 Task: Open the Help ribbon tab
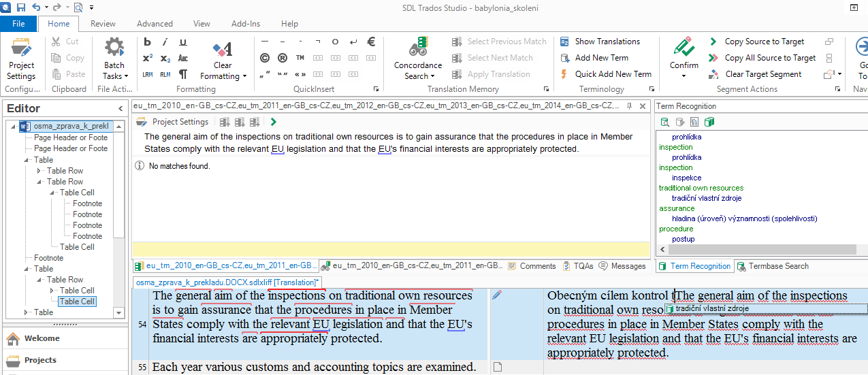coord(290,24)
